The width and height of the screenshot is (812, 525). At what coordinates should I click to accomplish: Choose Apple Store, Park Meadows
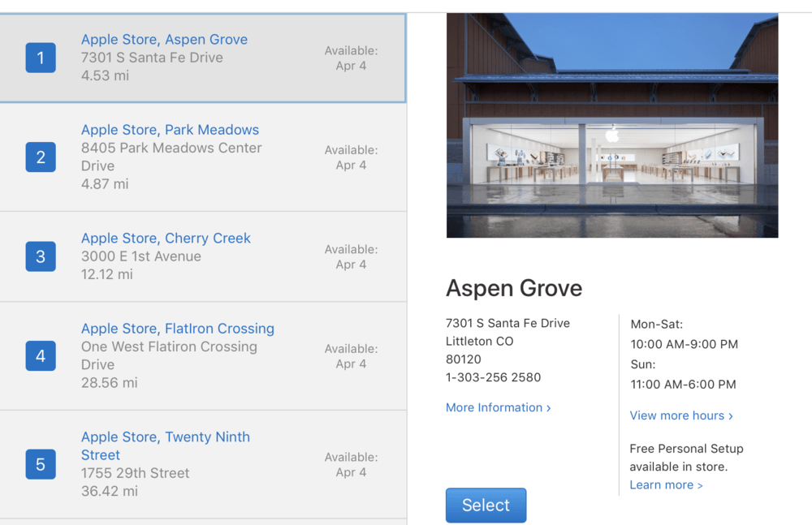coord(170,130)
